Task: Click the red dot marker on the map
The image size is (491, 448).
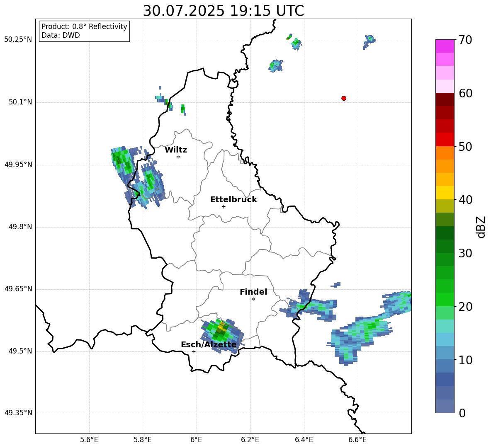Action: [x=343, y=98]
